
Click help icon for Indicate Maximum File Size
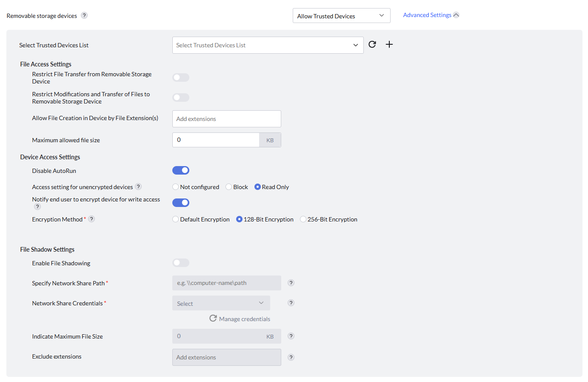291,336
